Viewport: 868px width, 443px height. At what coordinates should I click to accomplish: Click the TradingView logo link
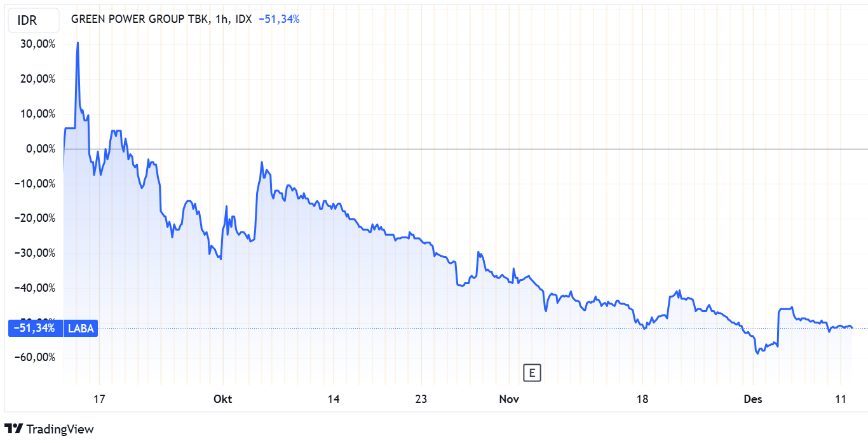click(x=49, y=429)
